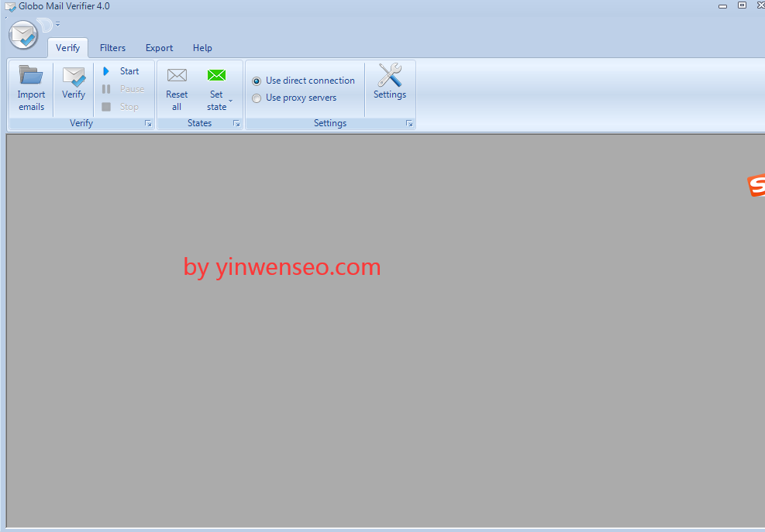Switch to the Export tab
Viewport: 765px width, 532px height.
click(159, 48)
